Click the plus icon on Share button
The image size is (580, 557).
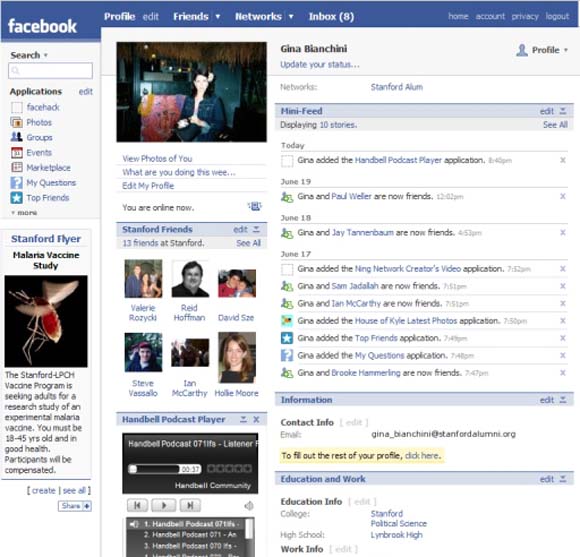(87, 506)
